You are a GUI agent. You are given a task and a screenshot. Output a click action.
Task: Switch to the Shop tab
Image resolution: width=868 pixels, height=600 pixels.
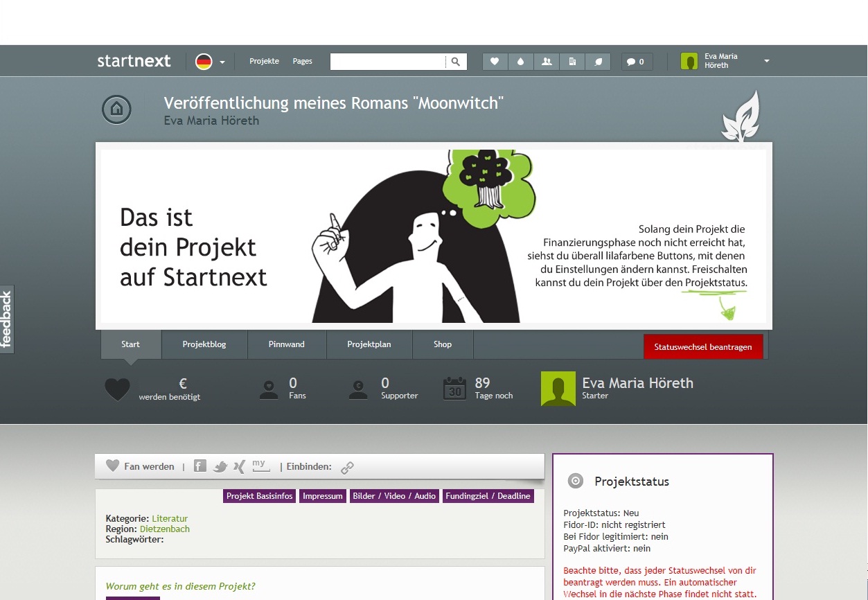[443, 344]
